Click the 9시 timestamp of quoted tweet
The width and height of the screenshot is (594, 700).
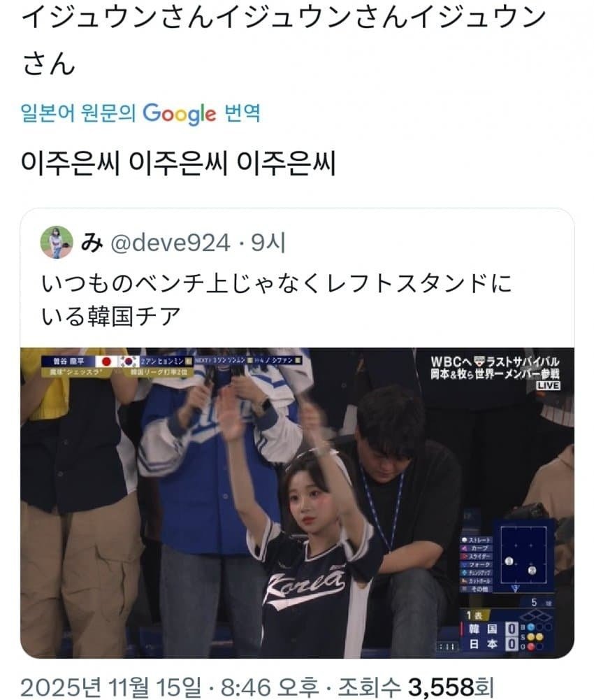268,243
